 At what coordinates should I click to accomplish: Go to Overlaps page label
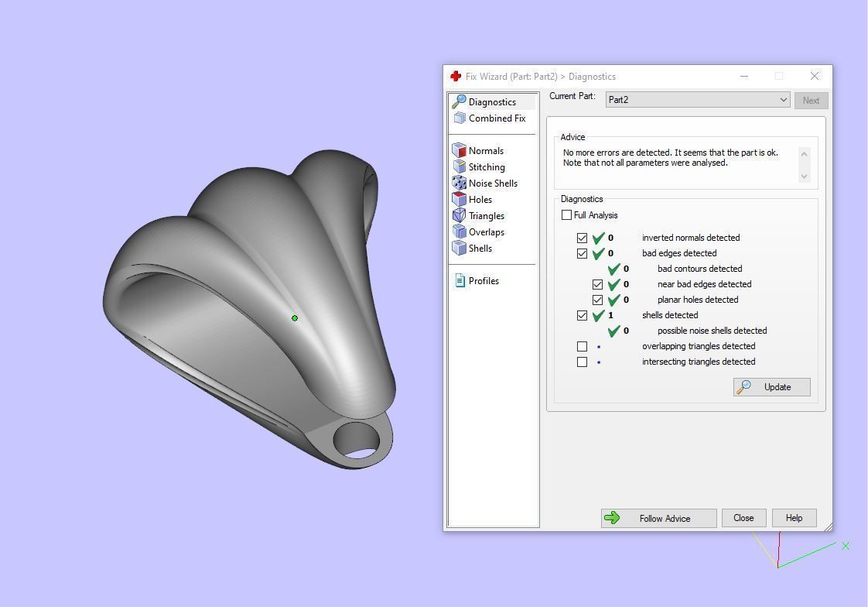487,232
